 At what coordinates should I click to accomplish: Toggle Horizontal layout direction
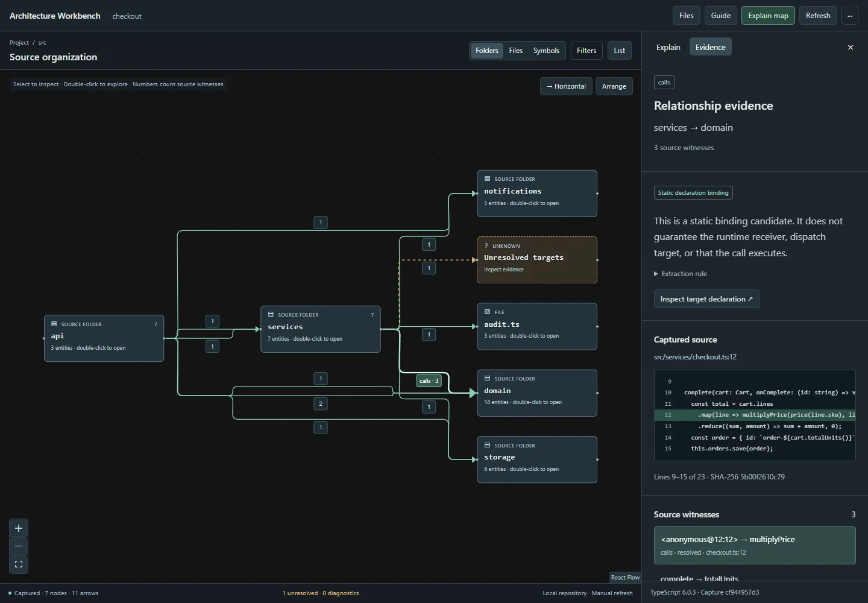pos(566,86)
